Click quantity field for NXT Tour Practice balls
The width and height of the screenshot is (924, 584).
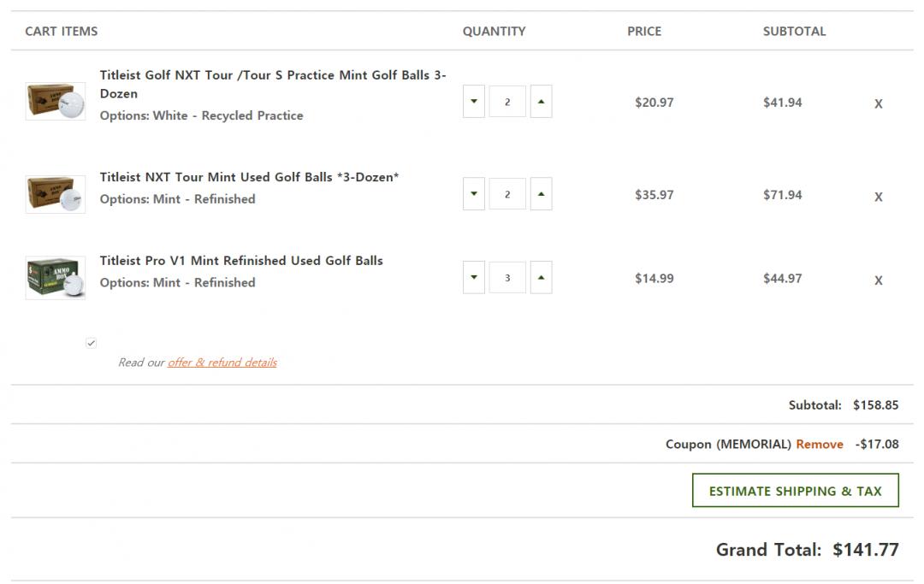click(507, 102)
